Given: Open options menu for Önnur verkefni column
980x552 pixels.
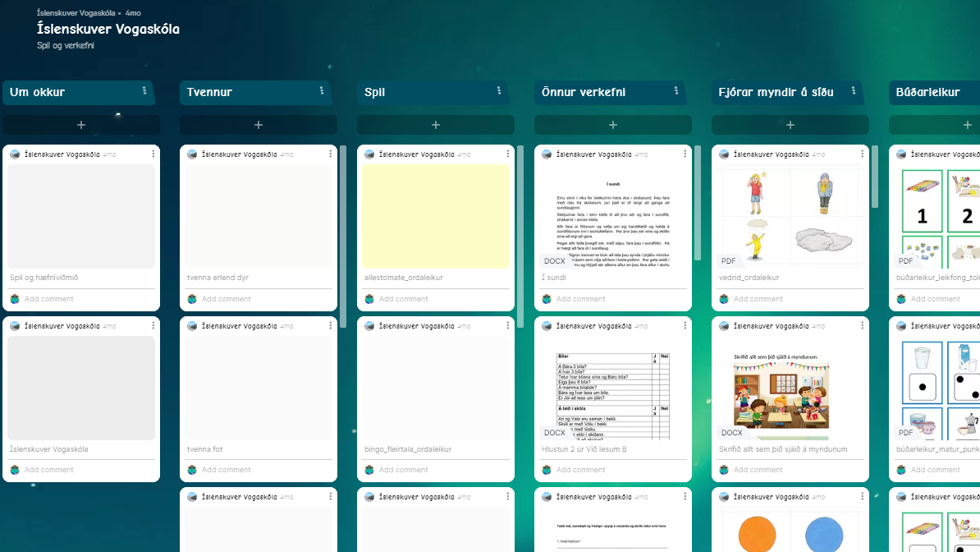Looking at the screenshot, I should (x=676, y=91).
